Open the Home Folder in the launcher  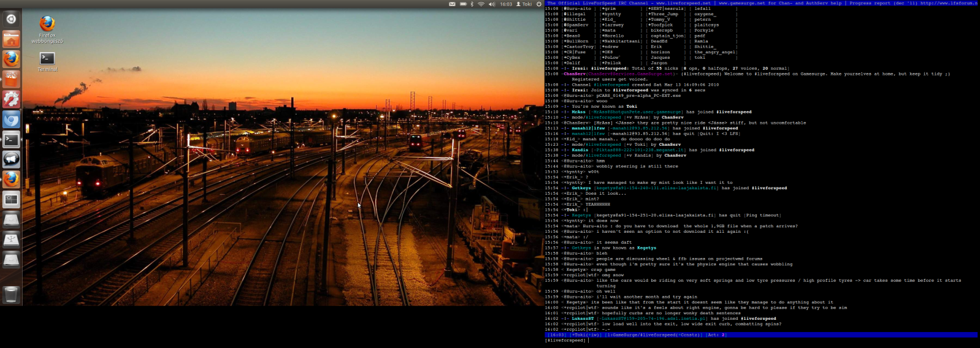point(11,39)
